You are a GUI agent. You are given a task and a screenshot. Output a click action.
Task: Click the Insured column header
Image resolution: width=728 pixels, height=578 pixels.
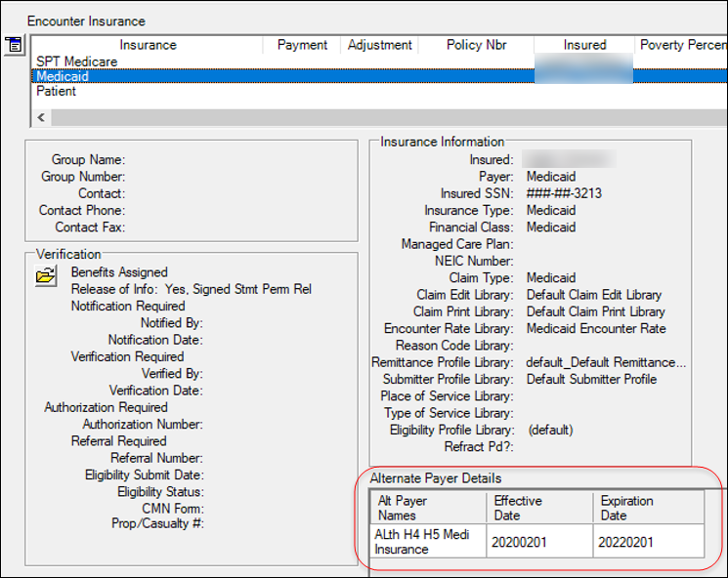pyautogui.click(x=584, y=45)
